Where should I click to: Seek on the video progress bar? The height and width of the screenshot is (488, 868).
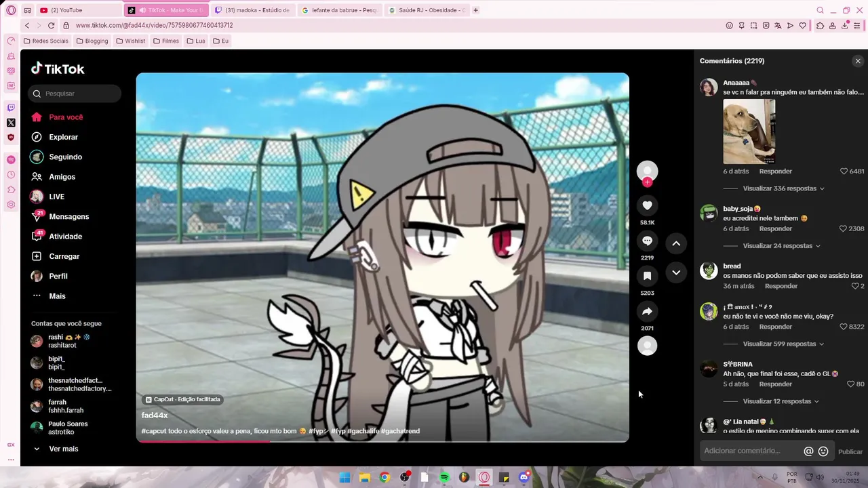tap(382, 441)
